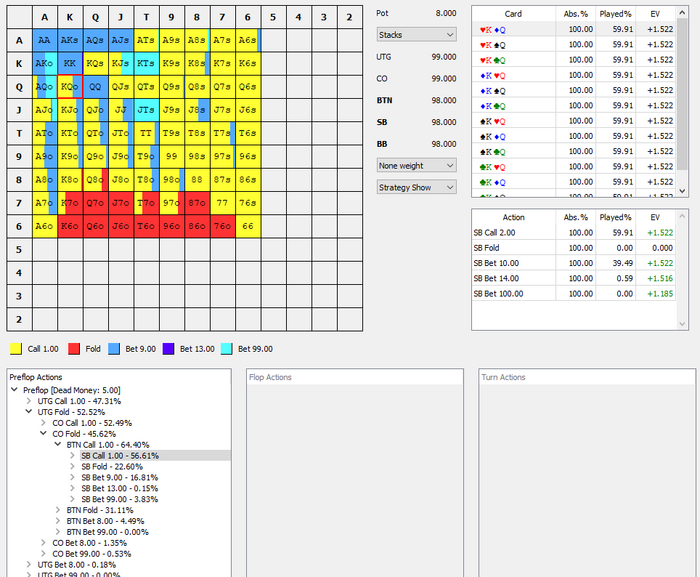700x577 pixels.
Task: Open the Strategy Show dropdown
Action: [x=416, y=188]
